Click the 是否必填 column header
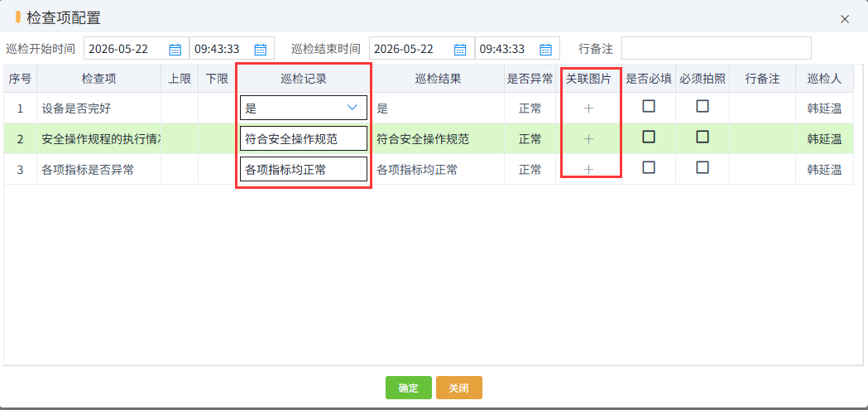Image resolution: width=868 pixels, height=410 pixels. (649, 79)
